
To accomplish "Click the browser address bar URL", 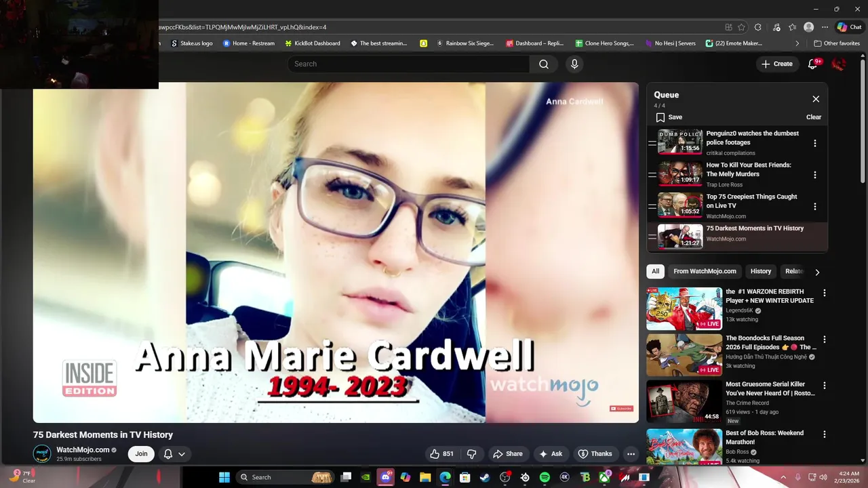I will click(242, 27).
